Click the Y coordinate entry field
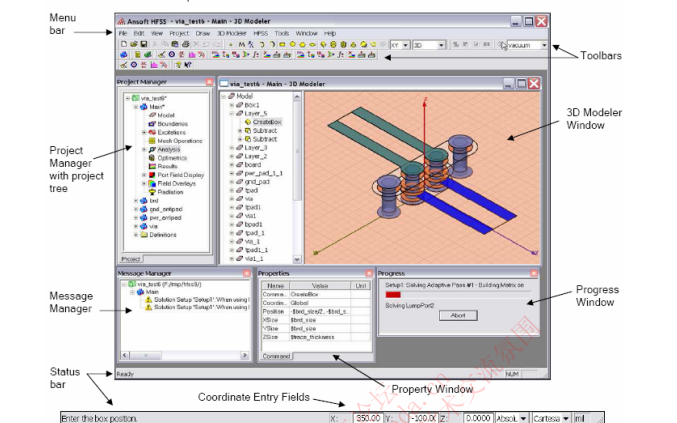 pos(424,418)
